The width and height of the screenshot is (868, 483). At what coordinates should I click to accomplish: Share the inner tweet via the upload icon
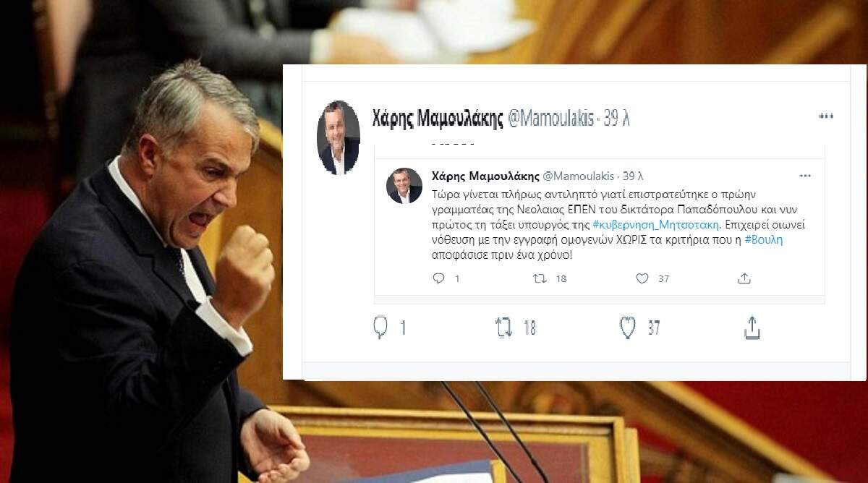click(x=744, y=278)
